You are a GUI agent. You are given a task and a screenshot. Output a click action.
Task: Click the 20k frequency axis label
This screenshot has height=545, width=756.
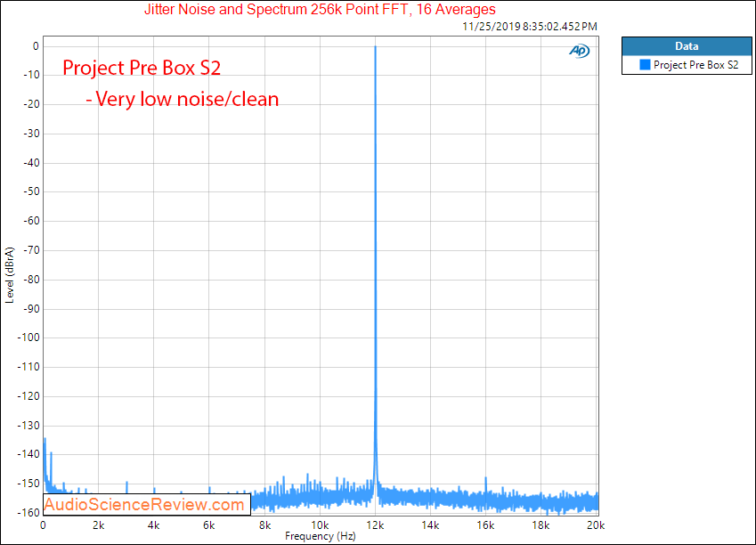(x=596, y=525)
